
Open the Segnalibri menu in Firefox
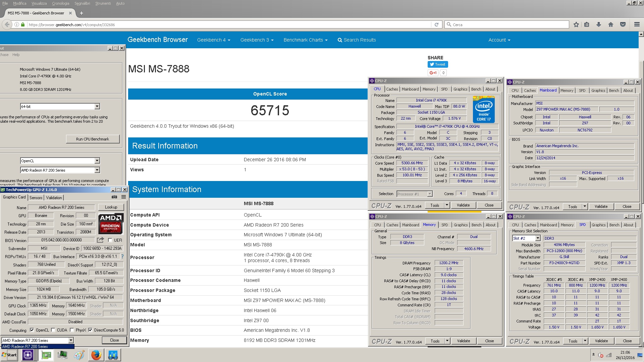click(x=82, y=3)
